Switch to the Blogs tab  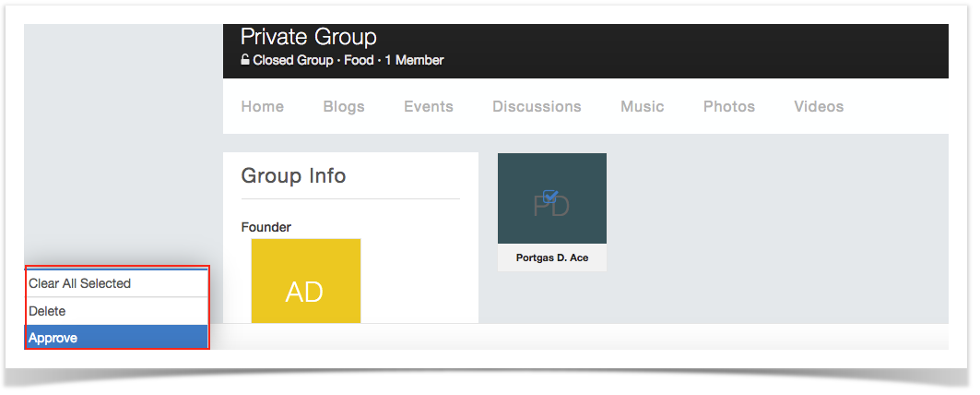coord(344,106)
